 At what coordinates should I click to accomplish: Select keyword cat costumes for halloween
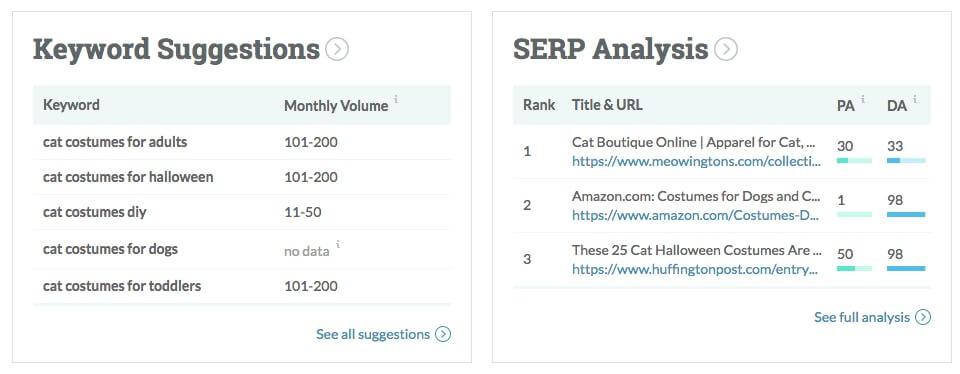tap(128, 178)
